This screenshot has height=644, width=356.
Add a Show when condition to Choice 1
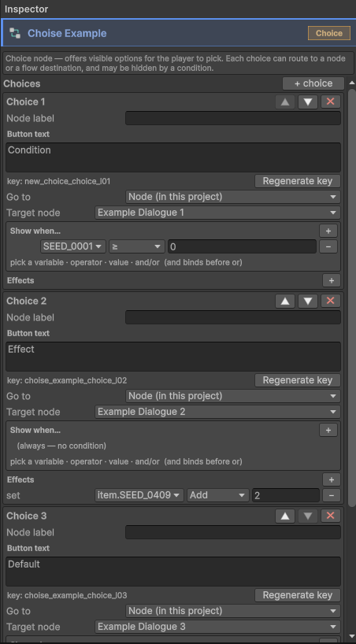(x=328, y=231)
